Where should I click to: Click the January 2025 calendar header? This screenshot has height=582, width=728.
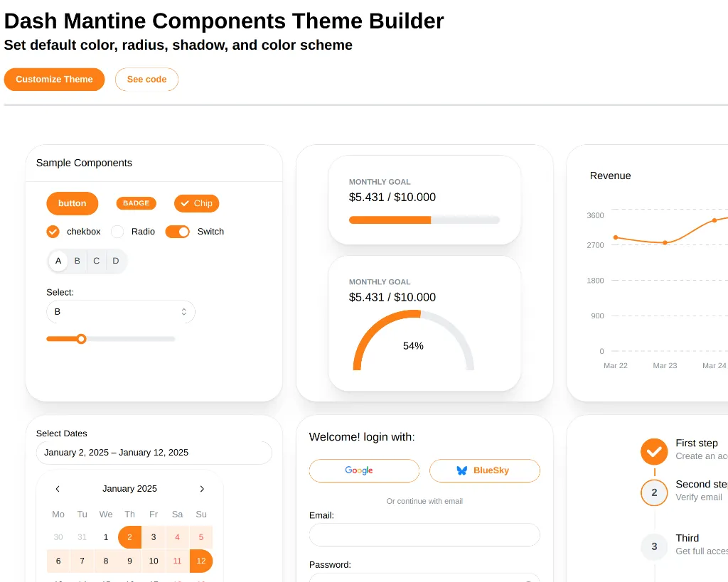[x=129, y=489]
